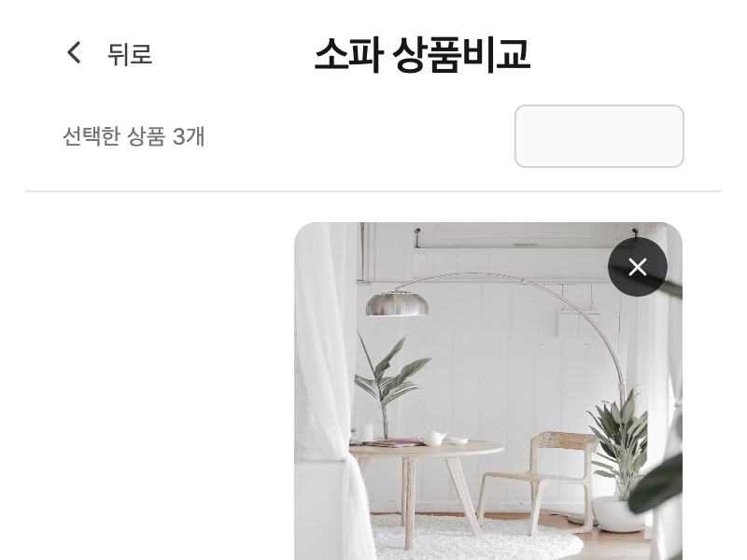Click the white shaggy rug in photo

(x=476, y=538)
